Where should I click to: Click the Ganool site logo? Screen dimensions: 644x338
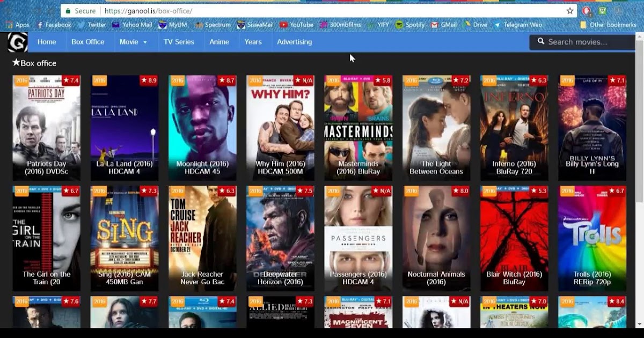pyautogui.click(x=18, y=42)
